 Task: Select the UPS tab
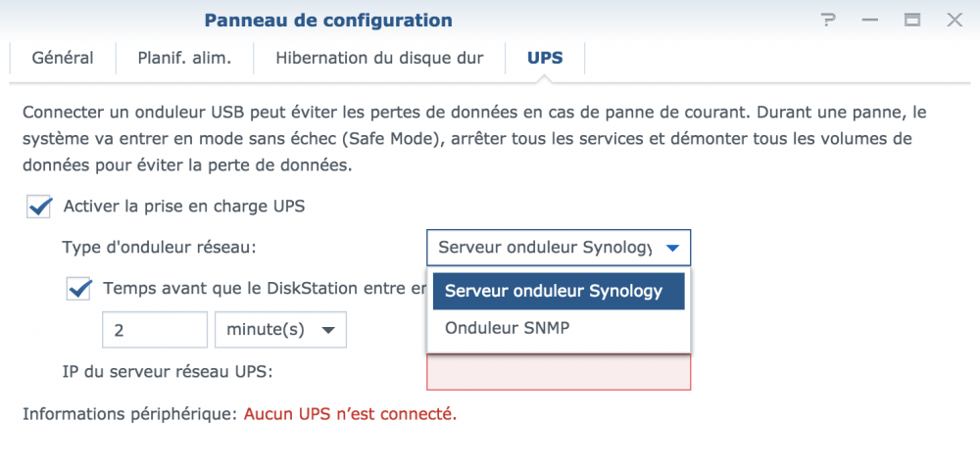pyautogui.click(x=545, y=58)
